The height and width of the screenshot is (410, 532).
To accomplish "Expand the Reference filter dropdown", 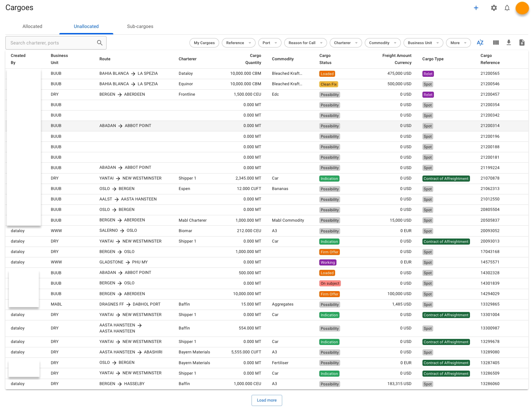I will point(238,43).
